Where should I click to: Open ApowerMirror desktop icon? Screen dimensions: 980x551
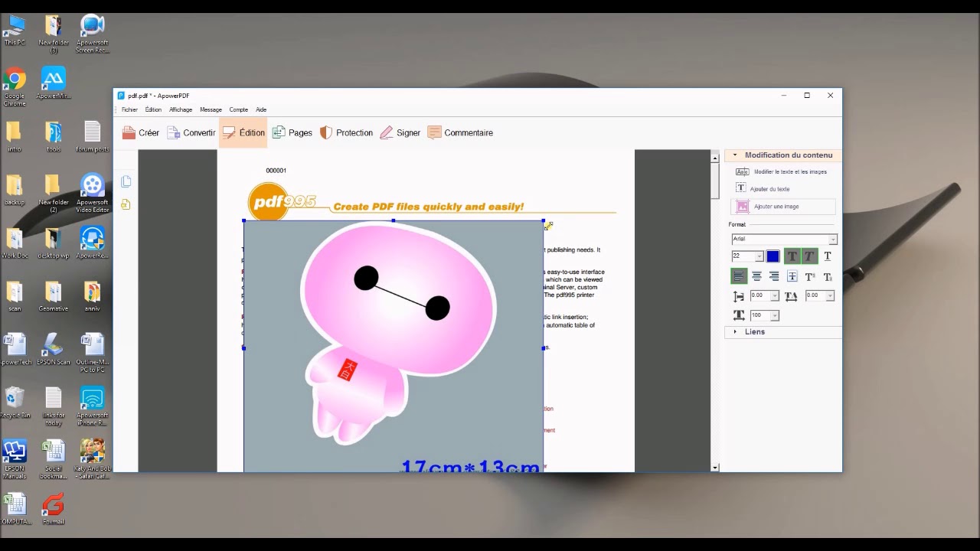[53, 84]
